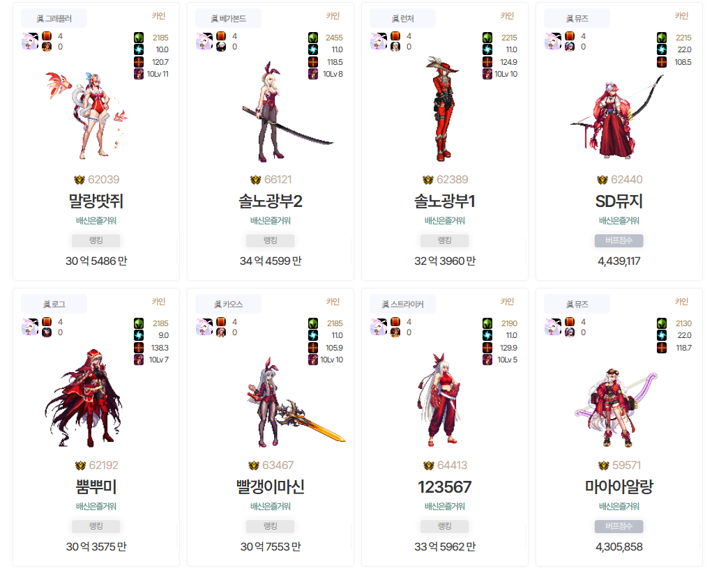Click the avatar icon on 빨갱이마신 card
The image size is (728, 568).
[204, 327]
